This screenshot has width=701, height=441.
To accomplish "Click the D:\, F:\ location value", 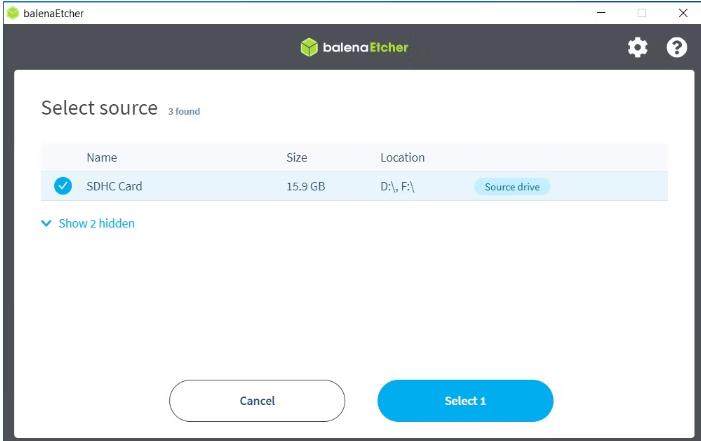I will click(x=397, y=187).
